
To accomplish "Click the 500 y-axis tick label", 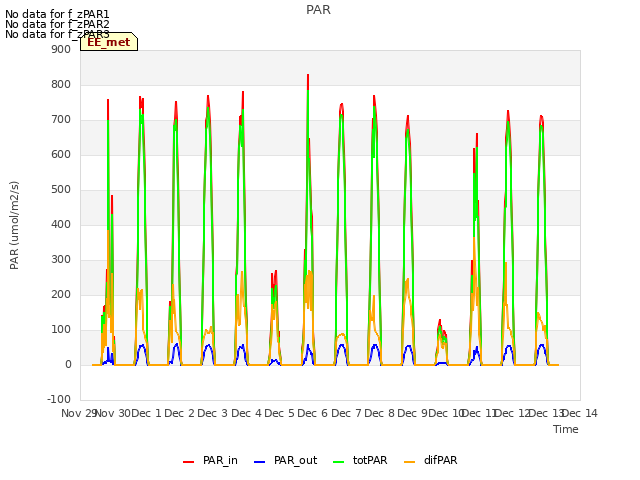I will (61, 189).
